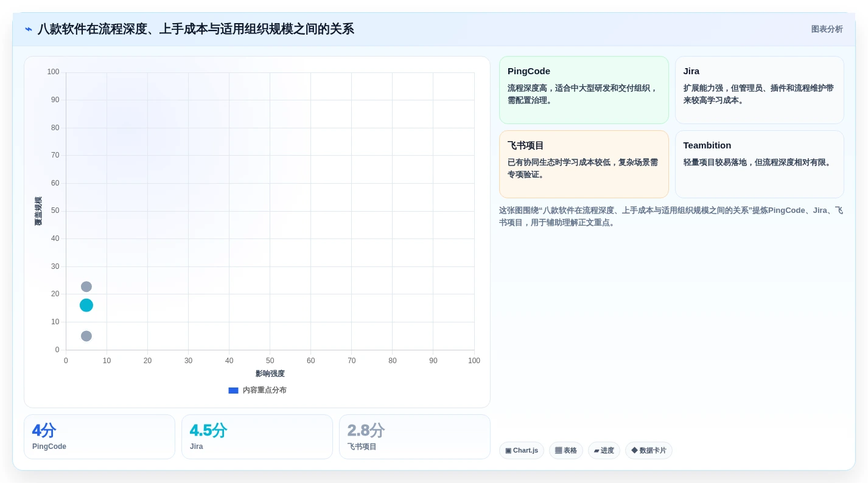The height and width of the screenshot is (483, 868).
Task: Click the 4.5分 Jira score card
Action: pos(257,437)
